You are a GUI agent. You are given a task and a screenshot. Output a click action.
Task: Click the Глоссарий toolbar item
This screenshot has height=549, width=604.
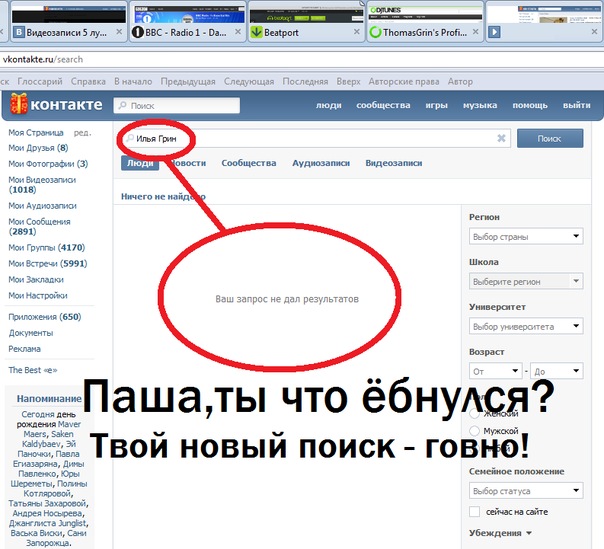coord(40,81)
